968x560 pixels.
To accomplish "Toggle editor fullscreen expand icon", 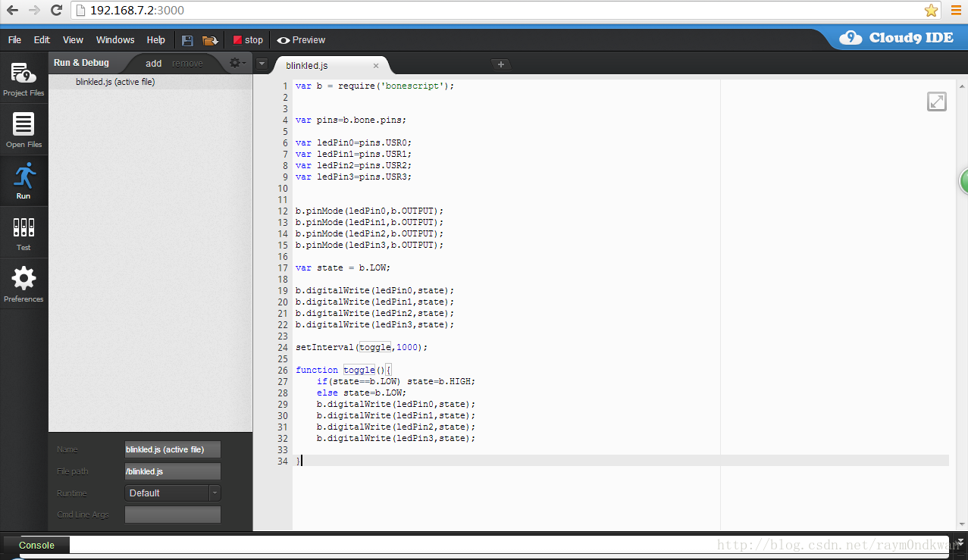I will [937, 102].
